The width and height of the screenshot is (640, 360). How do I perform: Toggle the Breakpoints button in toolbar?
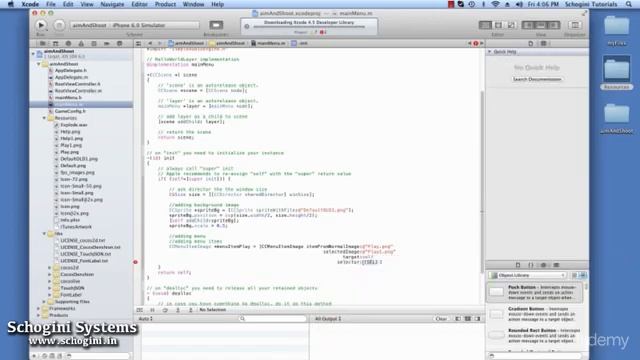coord(216,25)
